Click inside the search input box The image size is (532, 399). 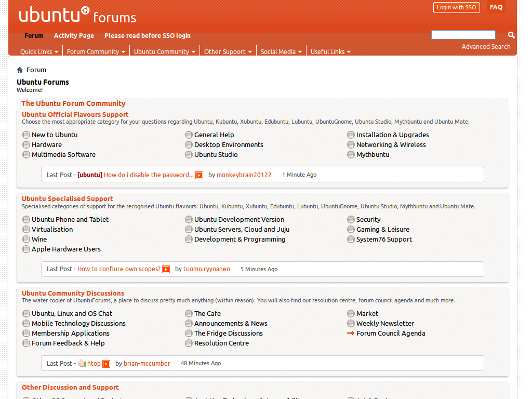pos(462,34)
